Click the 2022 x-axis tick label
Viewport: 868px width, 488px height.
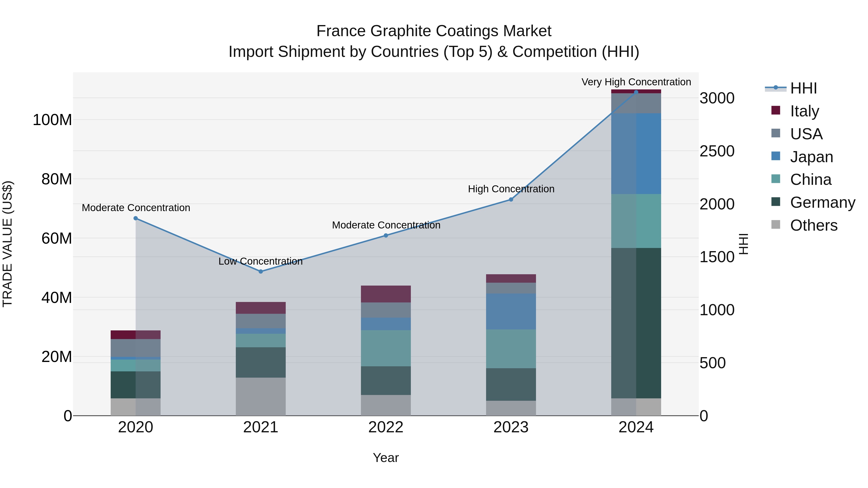[386, 427]
